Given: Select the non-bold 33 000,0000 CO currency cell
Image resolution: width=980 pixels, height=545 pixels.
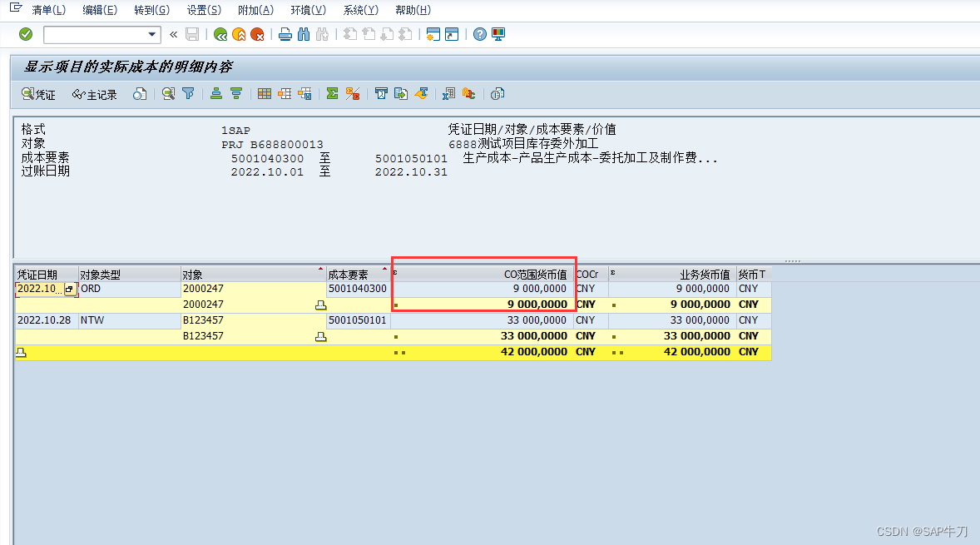Looking at the screenshot, I should point(481,320).
